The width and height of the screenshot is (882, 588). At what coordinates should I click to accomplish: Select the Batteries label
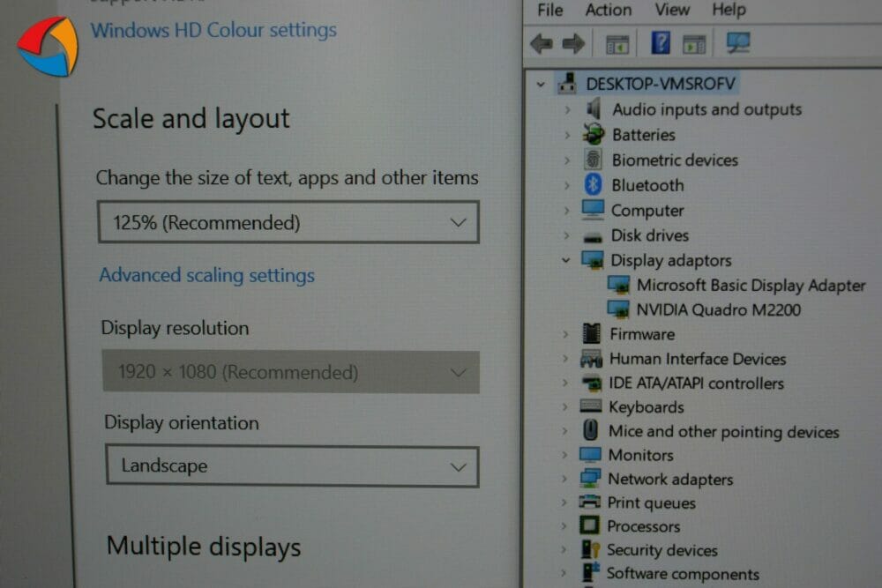tap(644, 135)
